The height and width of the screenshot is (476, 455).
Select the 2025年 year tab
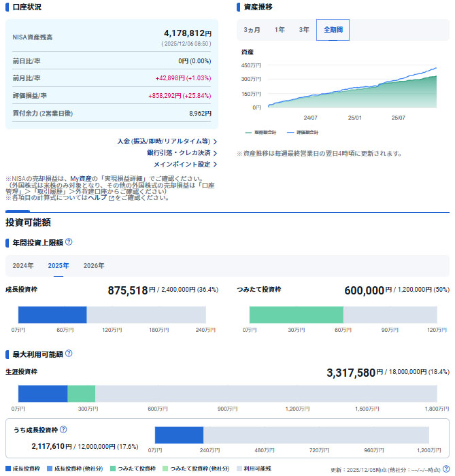pyautogui.click(x=58, y=265)
